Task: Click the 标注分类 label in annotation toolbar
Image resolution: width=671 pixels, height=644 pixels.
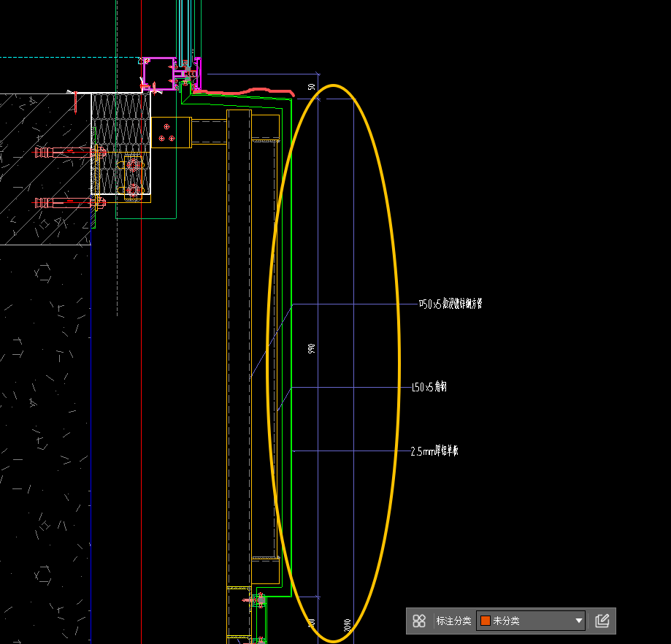Action: tap(453, 621)
